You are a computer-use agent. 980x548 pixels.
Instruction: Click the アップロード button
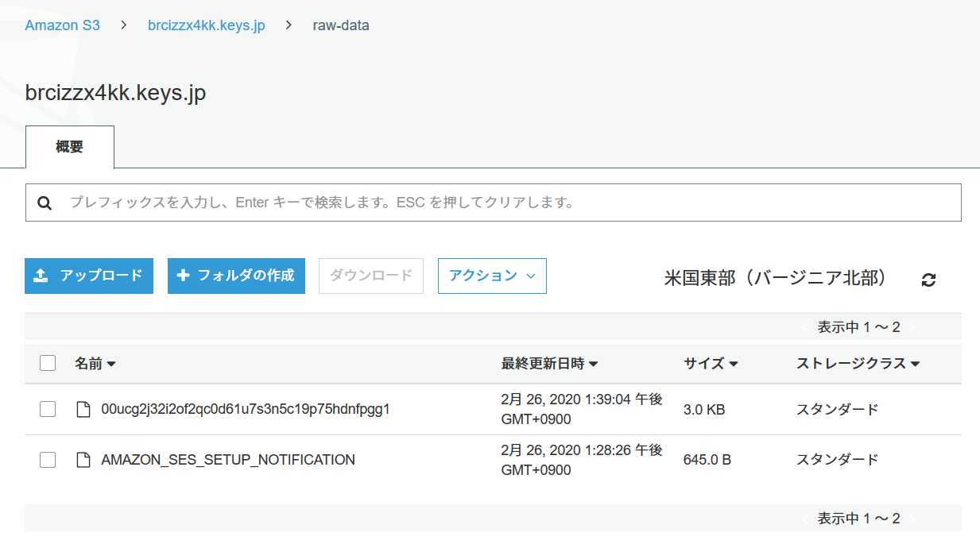89,276
